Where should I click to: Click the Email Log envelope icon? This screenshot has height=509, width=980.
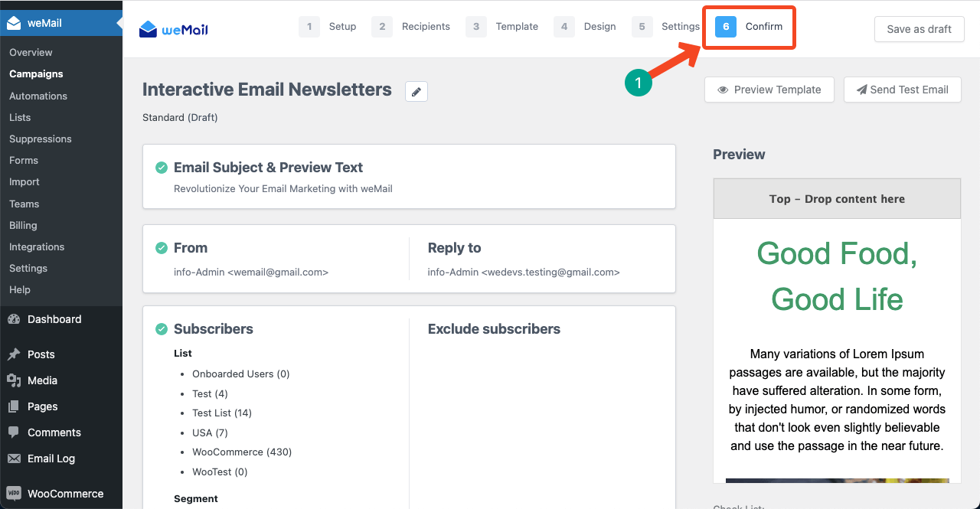click(x=14, y=458)
